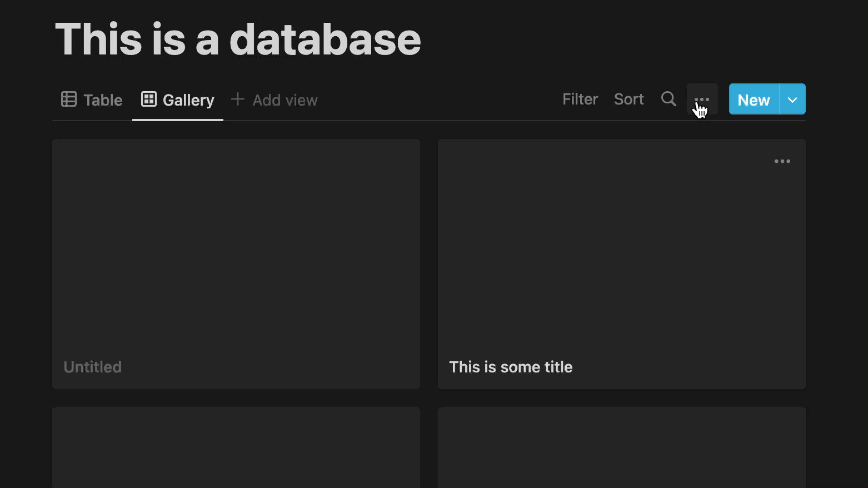Select the Gallery view tab
Screen dimensions: 868x488
point(178,100)
